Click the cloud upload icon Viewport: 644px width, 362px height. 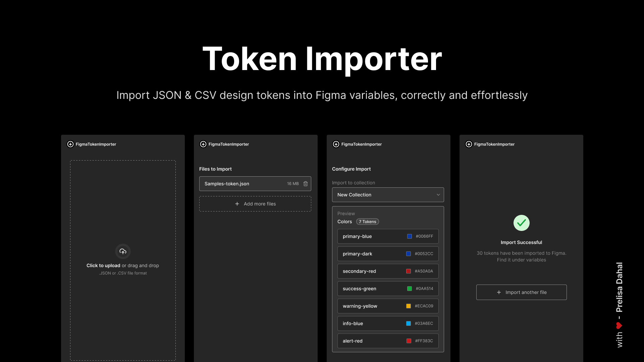tap(123, 251)
